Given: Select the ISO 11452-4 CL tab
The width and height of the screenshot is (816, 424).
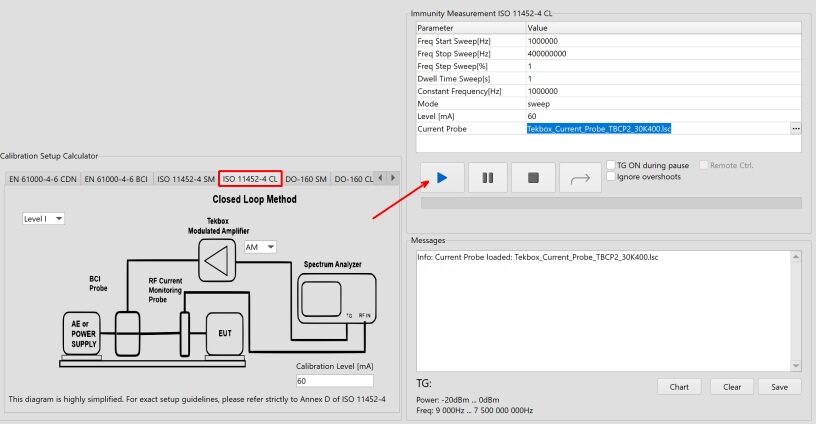Looking at the screenshot, I should click(250, 178).
